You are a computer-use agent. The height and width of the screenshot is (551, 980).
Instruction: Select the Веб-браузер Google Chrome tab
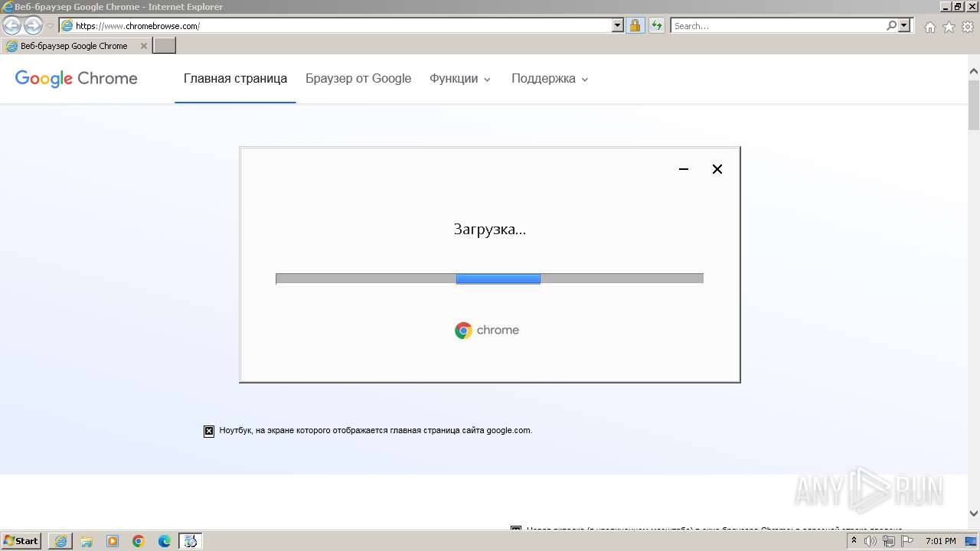click(x=75, y=46)
